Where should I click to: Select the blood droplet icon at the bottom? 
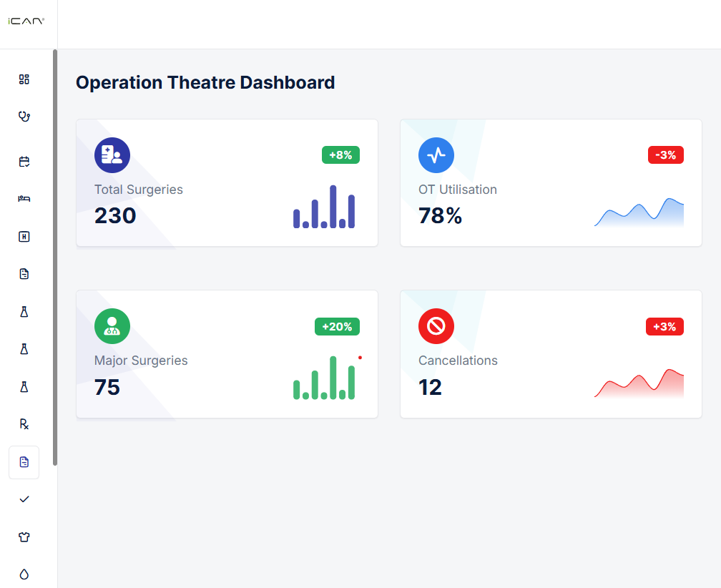24,574
